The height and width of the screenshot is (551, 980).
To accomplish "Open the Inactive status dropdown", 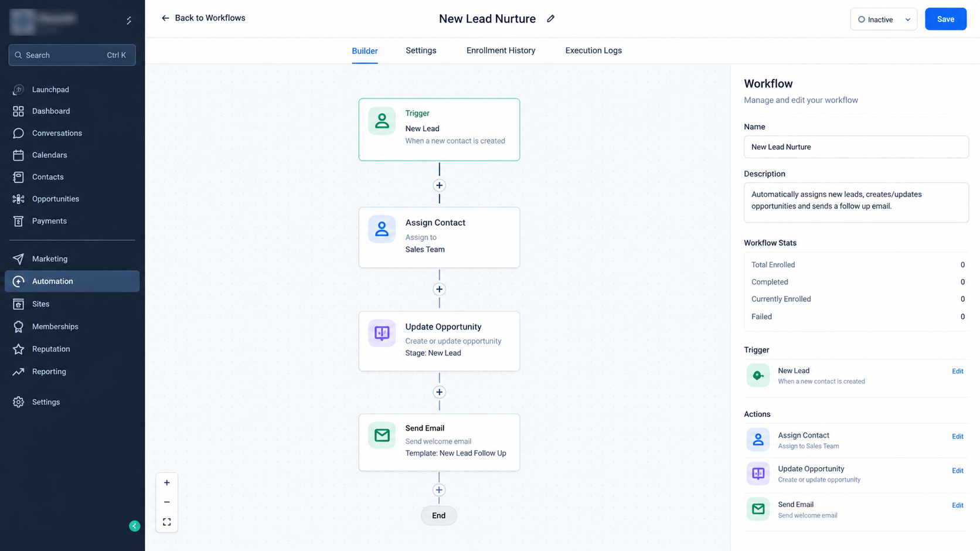I will pyautogui.click(x=883, y=19).
